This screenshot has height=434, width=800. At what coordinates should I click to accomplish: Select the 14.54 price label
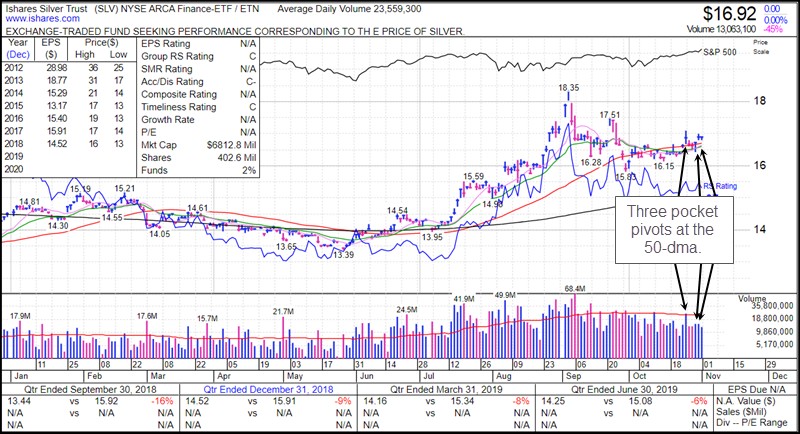pos(397,211)
